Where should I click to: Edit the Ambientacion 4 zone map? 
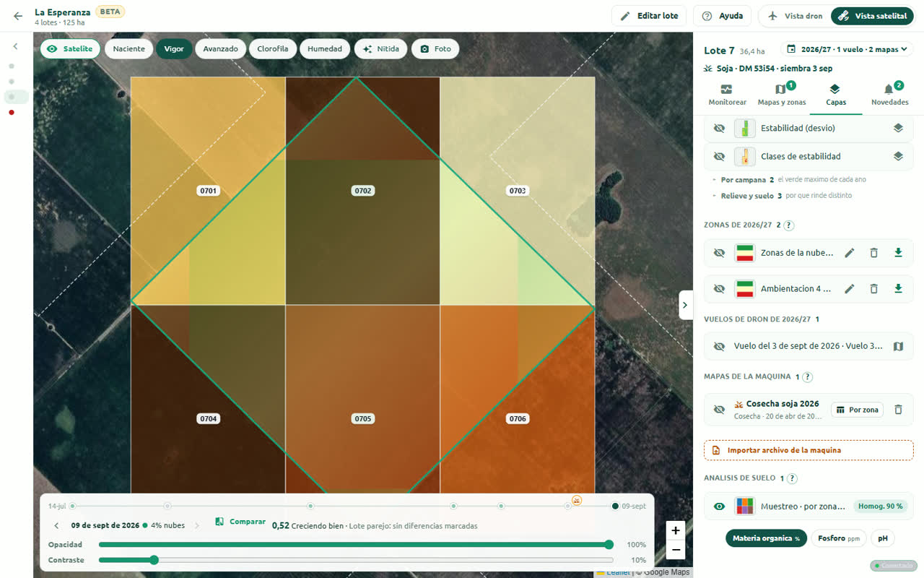pyautogui.click(x=850, y=289)
